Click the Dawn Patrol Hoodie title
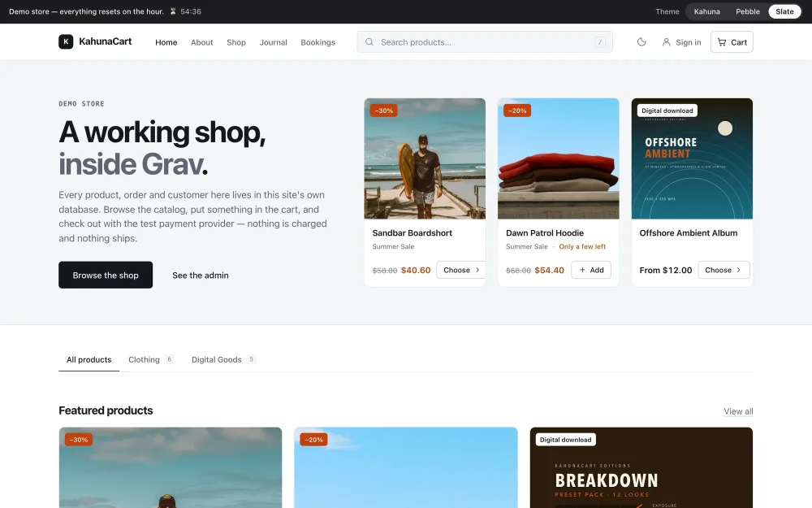 (x=545, y=233)
